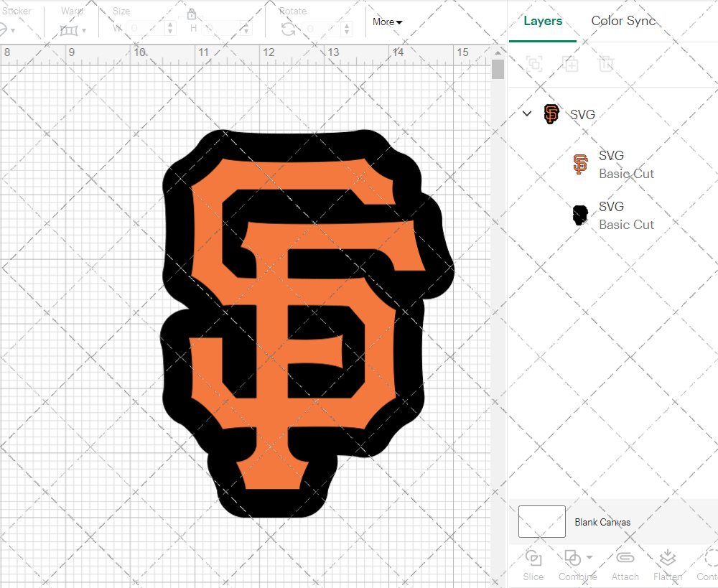Open the Warp dropdown
The width and height of the screenshot is (718, 588).
[73, 30]
